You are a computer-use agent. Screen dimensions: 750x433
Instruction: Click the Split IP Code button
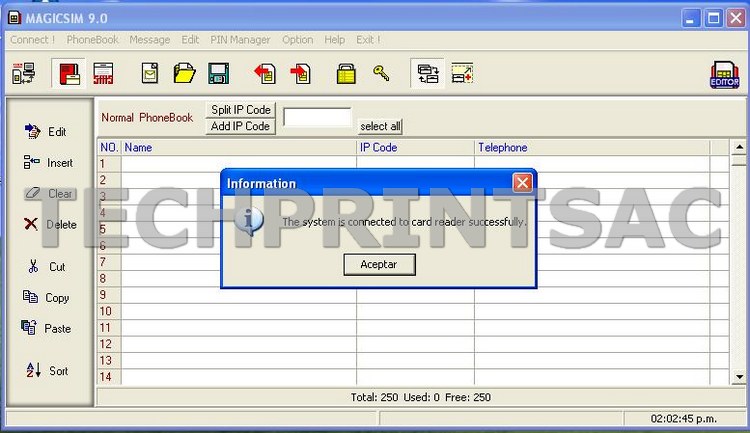(241, 110)
